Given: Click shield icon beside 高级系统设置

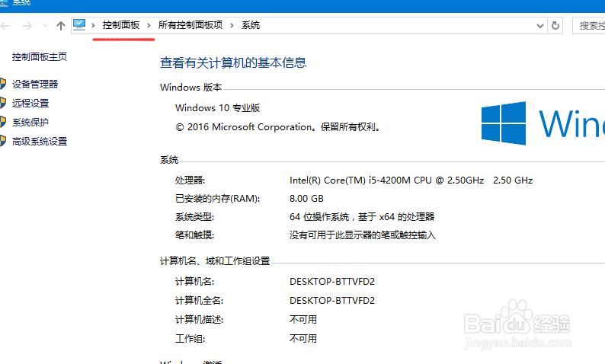Looking at the screenshot, I should click(x=3, y=141).
